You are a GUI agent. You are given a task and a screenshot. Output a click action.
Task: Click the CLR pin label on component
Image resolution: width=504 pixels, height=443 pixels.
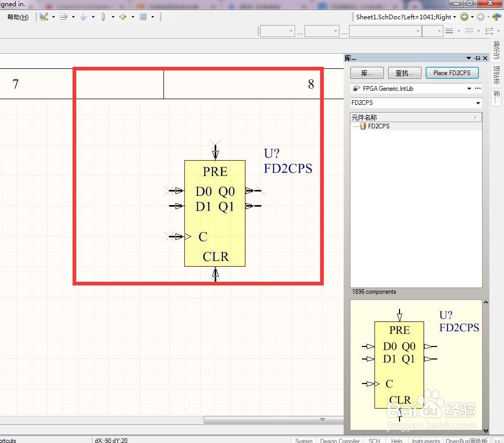[216, 257]
